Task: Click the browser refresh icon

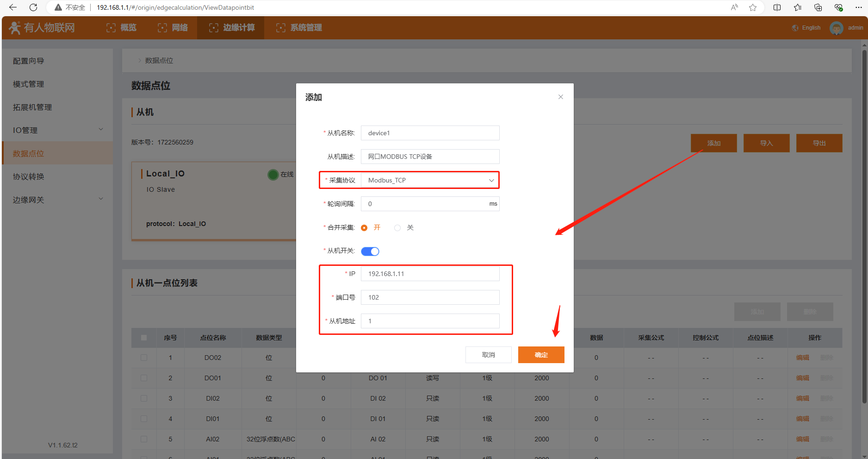Action: 33,7
